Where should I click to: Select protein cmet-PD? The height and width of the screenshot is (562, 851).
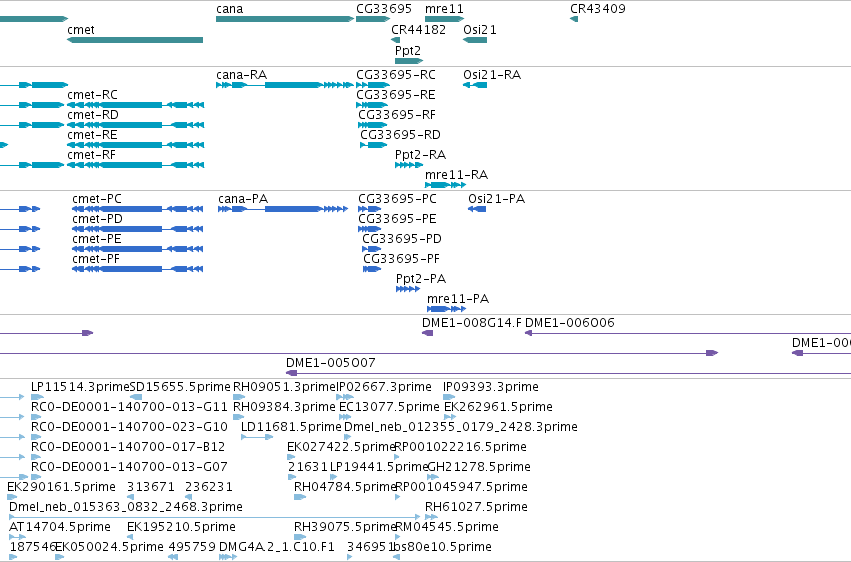click(138, 229)
